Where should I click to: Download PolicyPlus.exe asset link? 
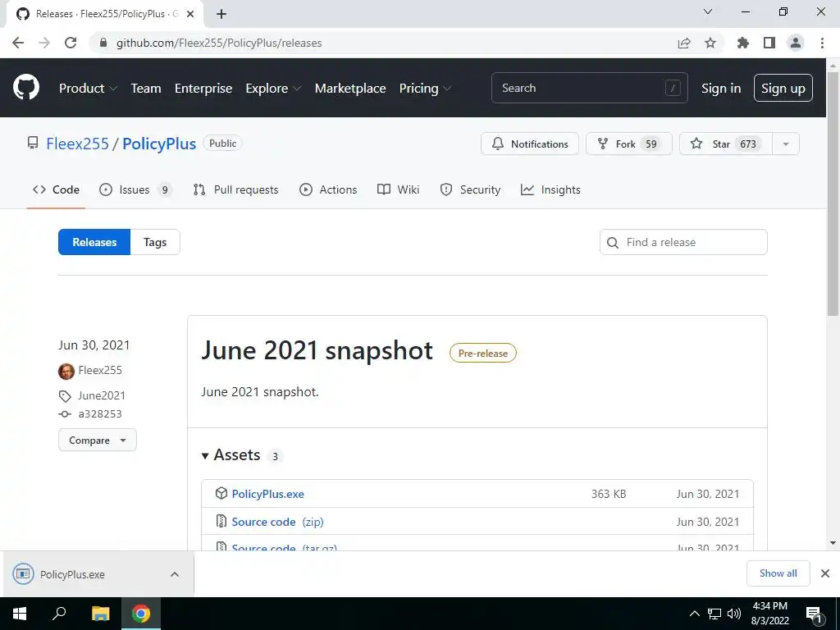pyautogui.click(x=268, y=494)
